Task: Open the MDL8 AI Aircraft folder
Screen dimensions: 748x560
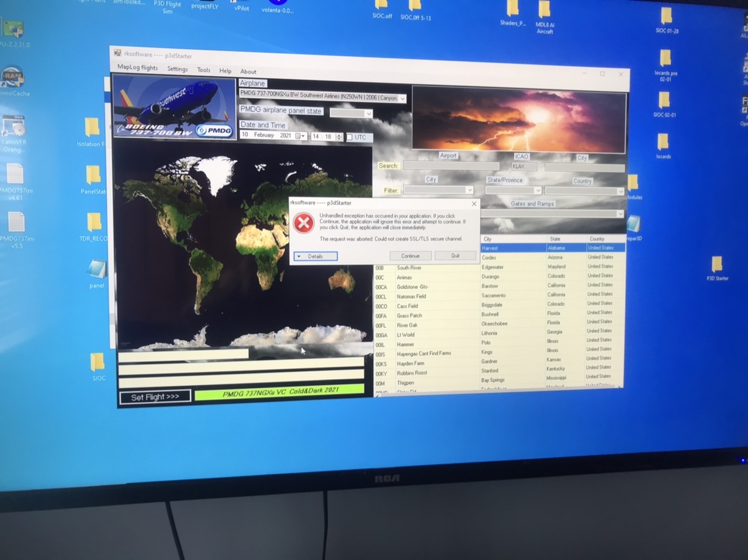Action: tap(545, 18)
